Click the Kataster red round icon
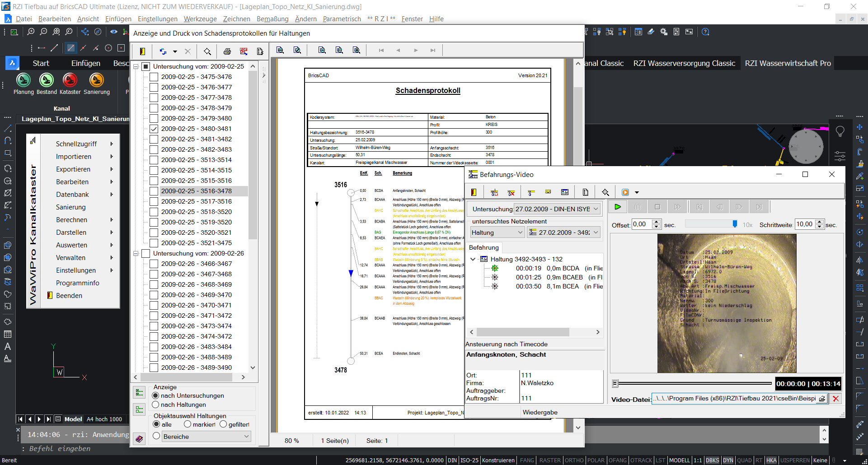This screenshot has height=465, width=868. pyautogui.click(x=70, y=80)
